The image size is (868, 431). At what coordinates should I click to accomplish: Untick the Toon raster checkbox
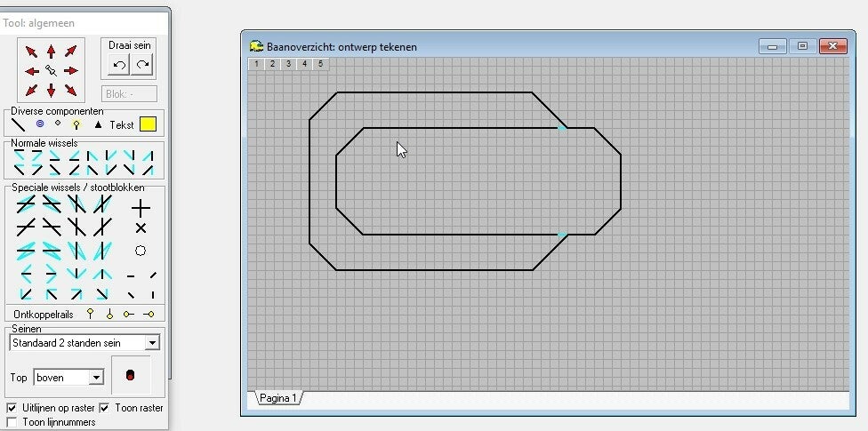[x=104, y=408]
